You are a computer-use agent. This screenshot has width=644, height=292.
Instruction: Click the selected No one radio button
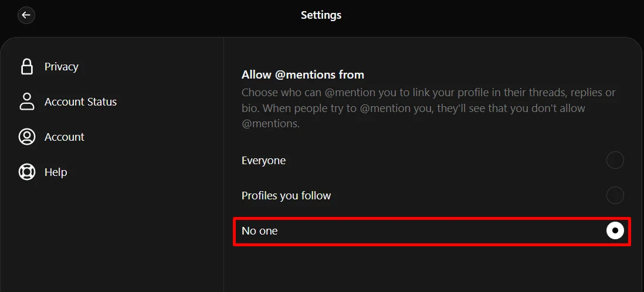point(615,231)
